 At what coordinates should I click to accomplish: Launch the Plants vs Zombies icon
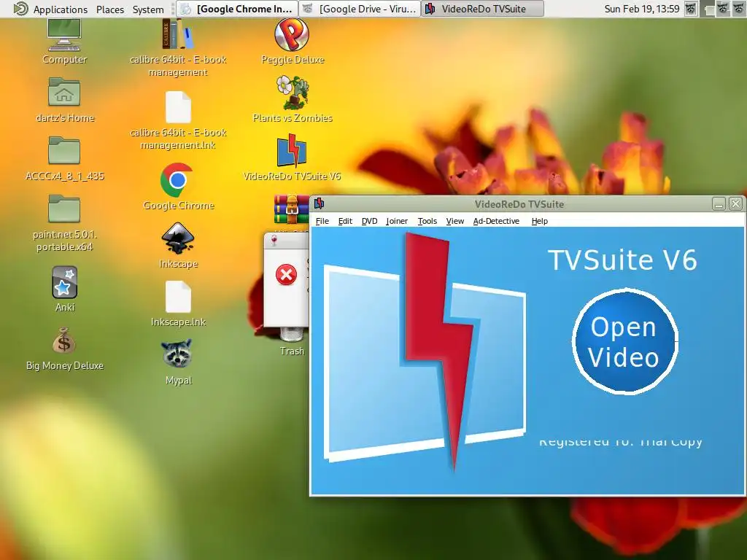click(x=292, y=93)
